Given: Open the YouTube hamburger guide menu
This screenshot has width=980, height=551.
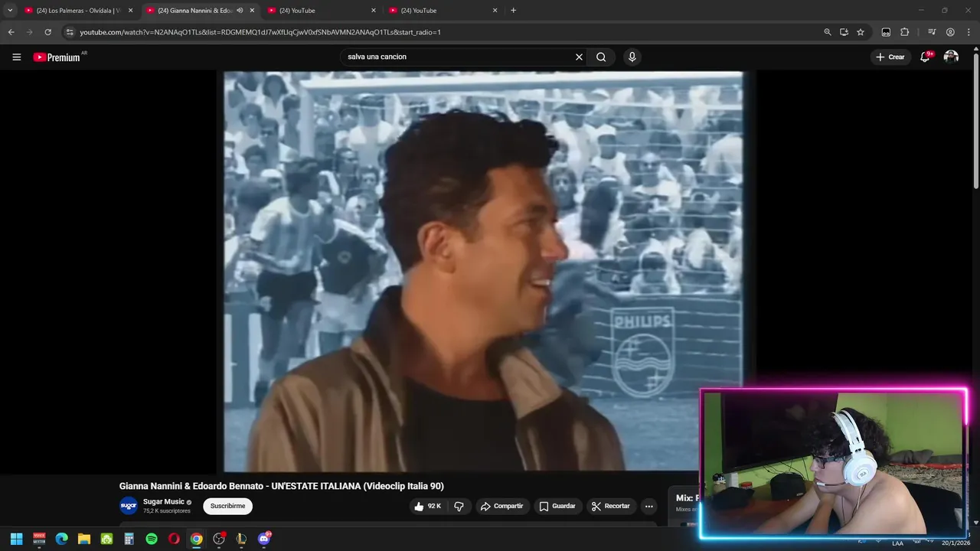Looking at the screenshot, I should tap(16, 57).
